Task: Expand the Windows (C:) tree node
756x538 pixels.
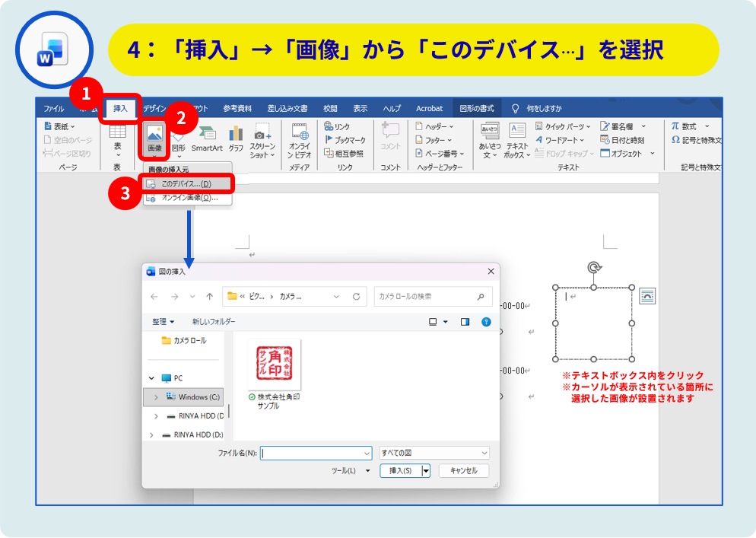Action: (156, 397)
